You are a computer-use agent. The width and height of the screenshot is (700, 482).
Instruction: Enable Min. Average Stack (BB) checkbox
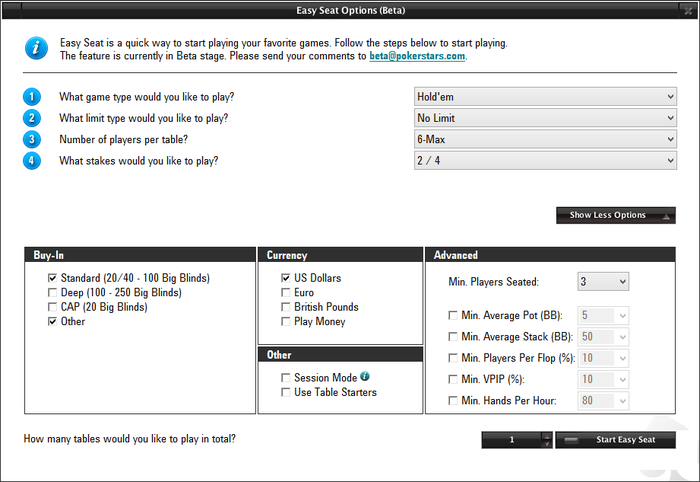pyautogui.click(x=453, y=337)
